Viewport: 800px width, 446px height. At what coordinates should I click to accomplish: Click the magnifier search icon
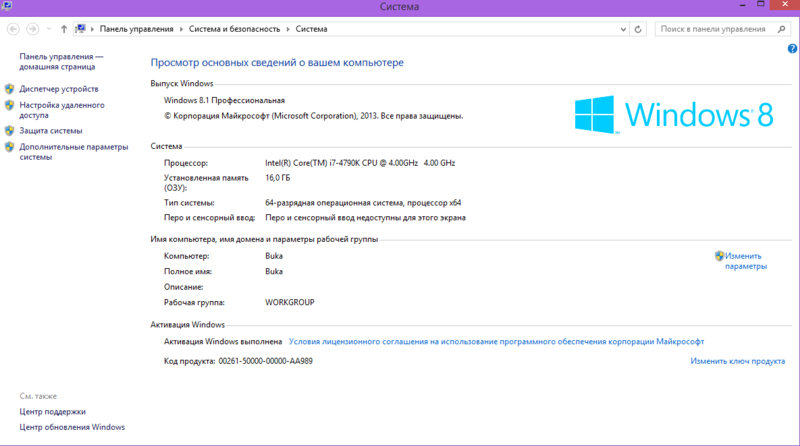coord(782,29)
